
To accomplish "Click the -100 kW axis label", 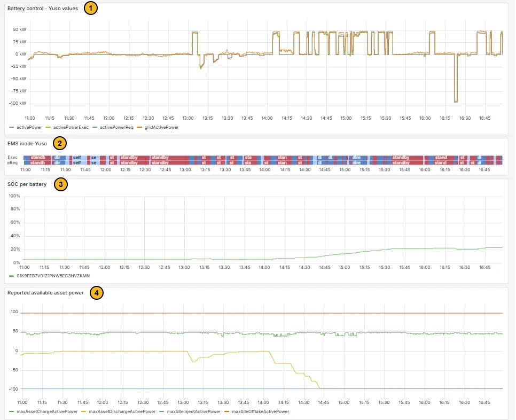I will tap(18, 103).
